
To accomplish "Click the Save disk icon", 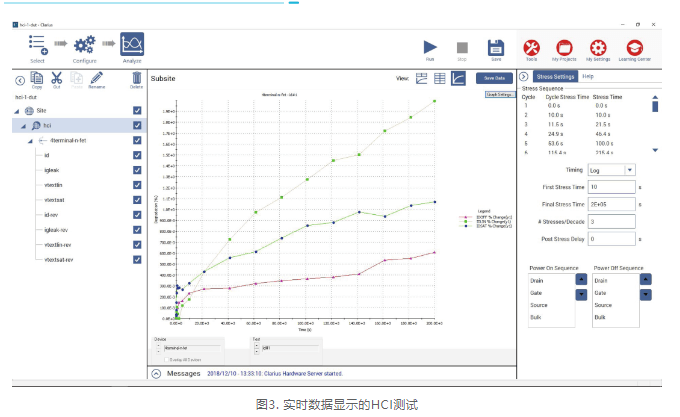I will [x=495, y=47].
